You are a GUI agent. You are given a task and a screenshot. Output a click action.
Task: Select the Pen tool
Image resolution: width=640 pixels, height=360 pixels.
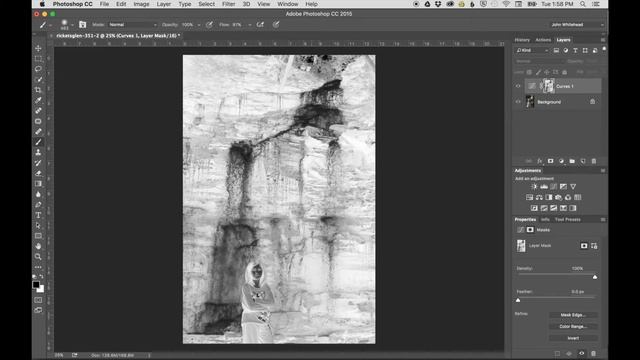tap(38, 204)
